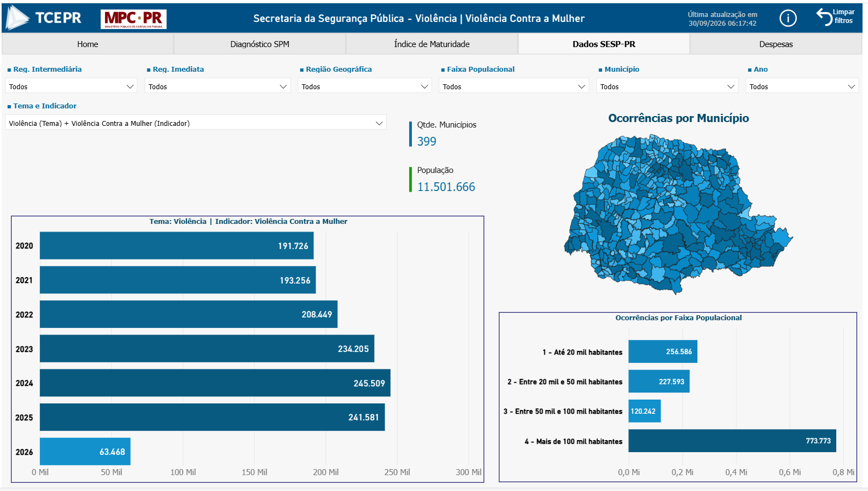Expand the Tema e Indicador dropdown
868x491 pixels.
tap(196, 123)
